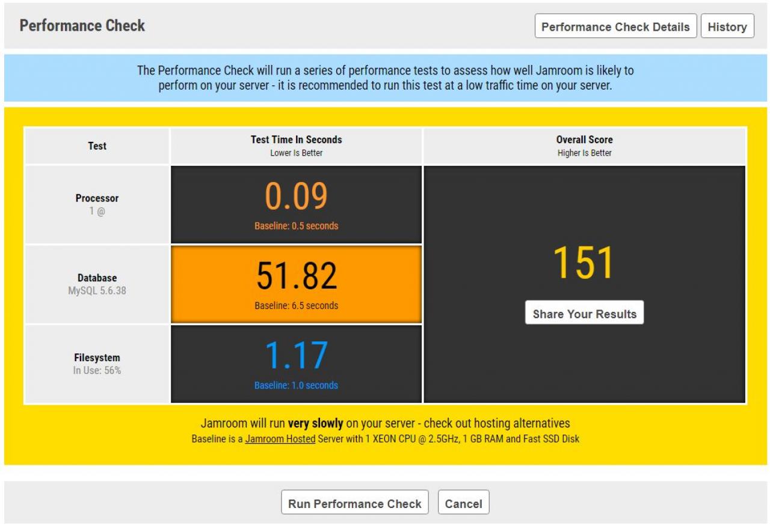Click the Filesystem row label

point(97,358)
